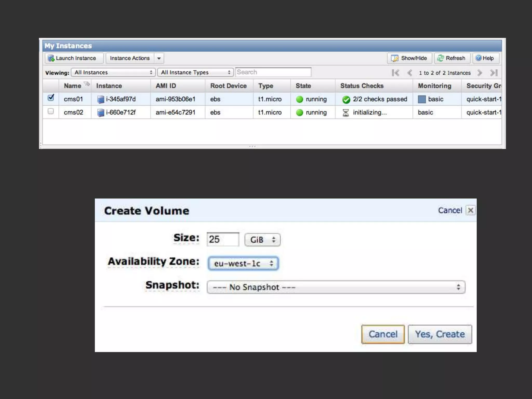Sort the table by Name column header

(72, 86)
